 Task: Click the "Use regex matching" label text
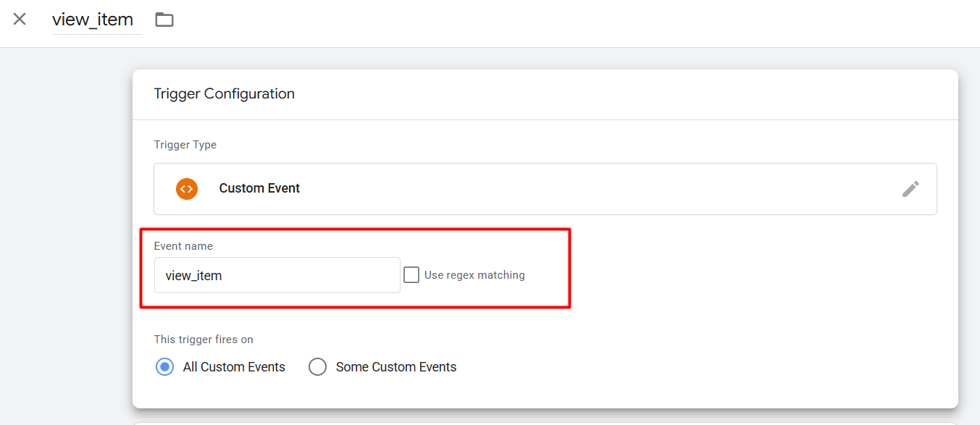point(474,275)
